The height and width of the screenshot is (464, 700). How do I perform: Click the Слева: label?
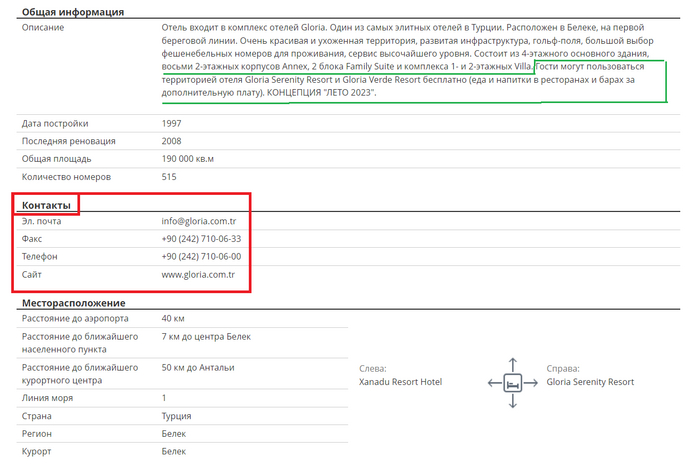373,369
